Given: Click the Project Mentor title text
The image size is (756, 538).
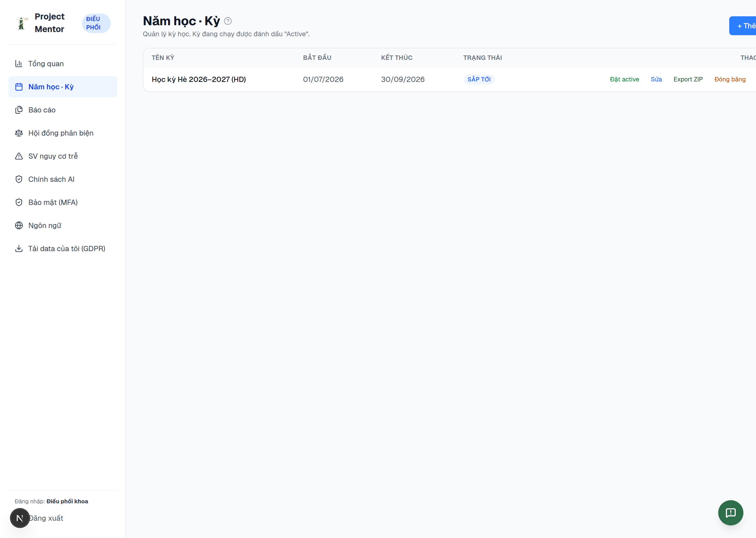Looking at the screenshot, I should tap(50, 23).
